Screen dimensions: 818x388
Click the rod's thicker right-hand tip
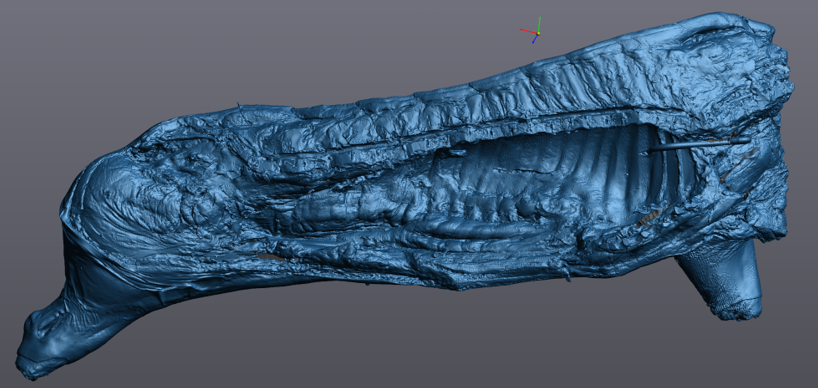[x=740, y=140]
